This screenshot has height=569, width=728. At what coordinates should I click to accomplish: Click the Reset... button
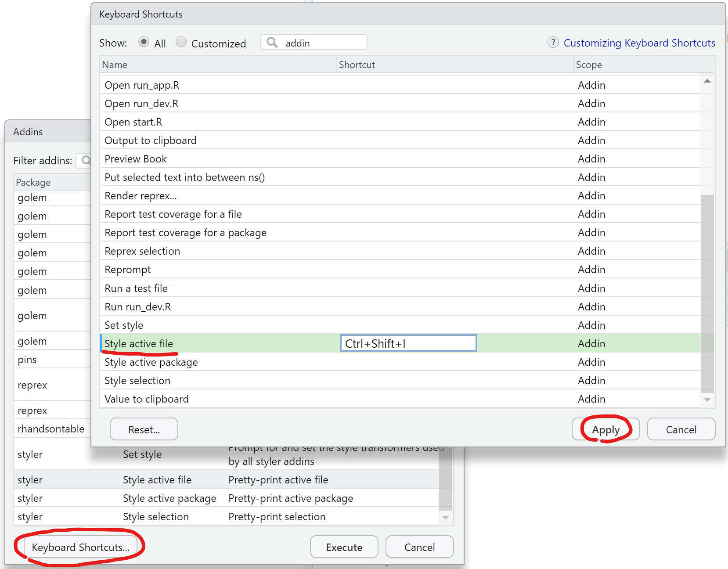click(x=144, y=429)
